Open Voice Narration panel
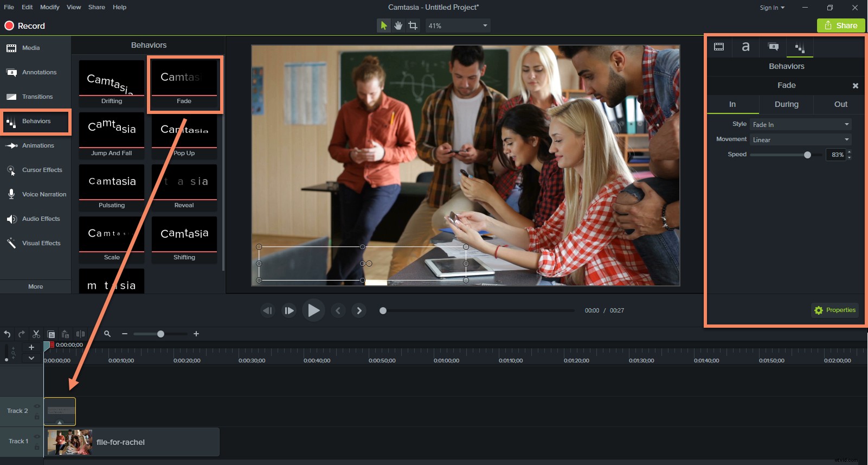868x465 pixels. click(x=35, y=194)
